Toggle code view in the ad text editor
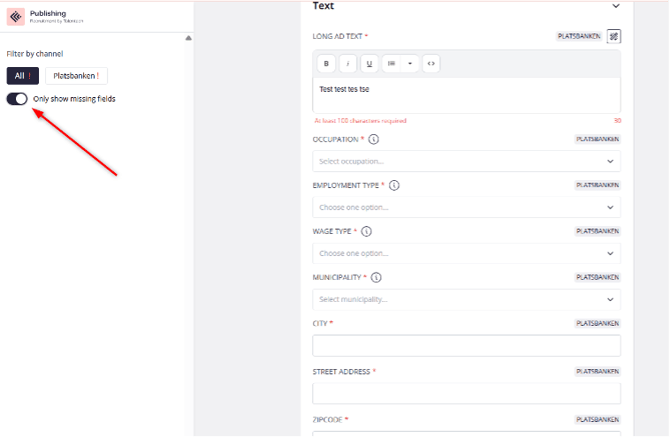The image size is (670, 437). [x=431, y=63]
